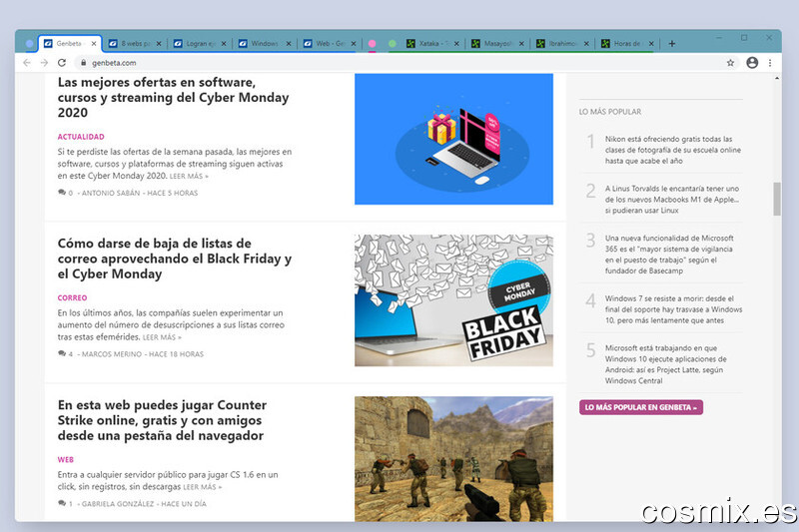Open the WEB category link
The width and height of the screenshot is (799, 532).
tap(65, 460)
